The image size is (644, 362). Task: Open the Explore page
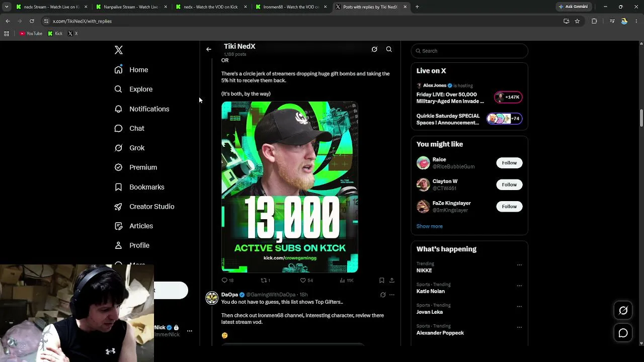133,89
